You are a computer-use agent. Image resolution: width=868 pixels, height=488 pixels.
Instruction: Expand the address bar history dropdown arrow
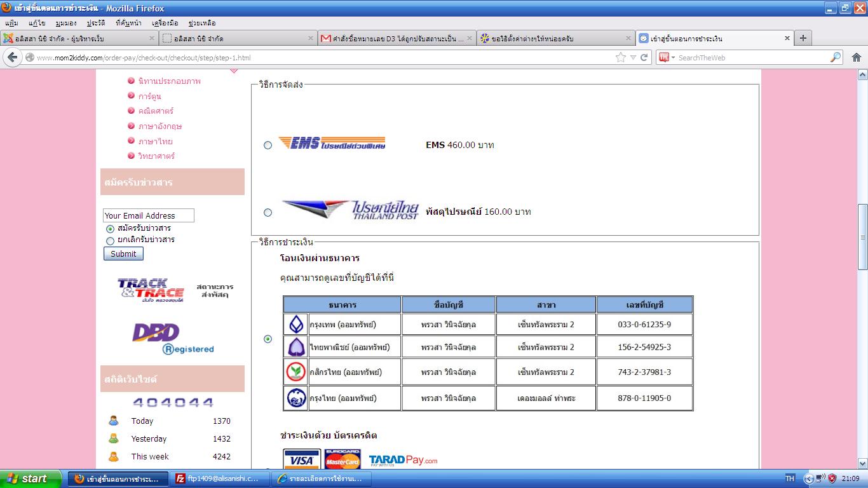pyautogui.click(x=633, y=57)
